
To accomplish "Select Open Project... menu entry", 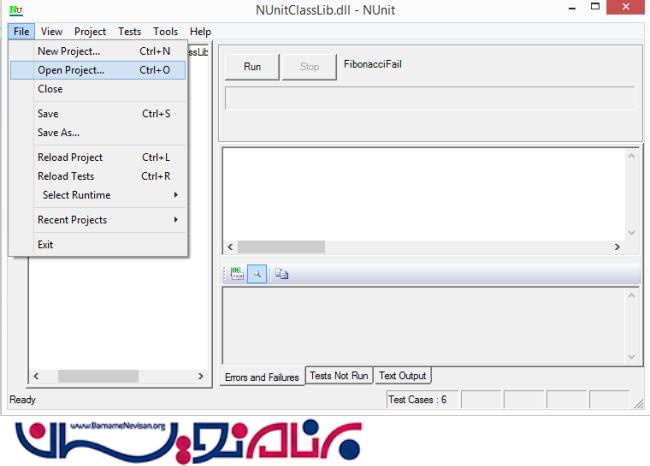I will (x=98, y=70).
